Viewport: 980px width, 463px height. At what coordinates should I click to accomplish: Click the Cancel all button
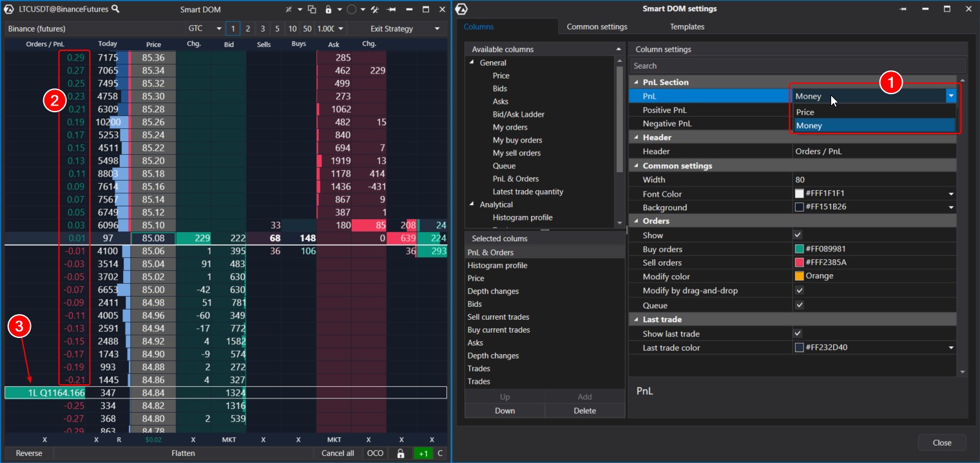pyautogui.click(x=337, y=453)
